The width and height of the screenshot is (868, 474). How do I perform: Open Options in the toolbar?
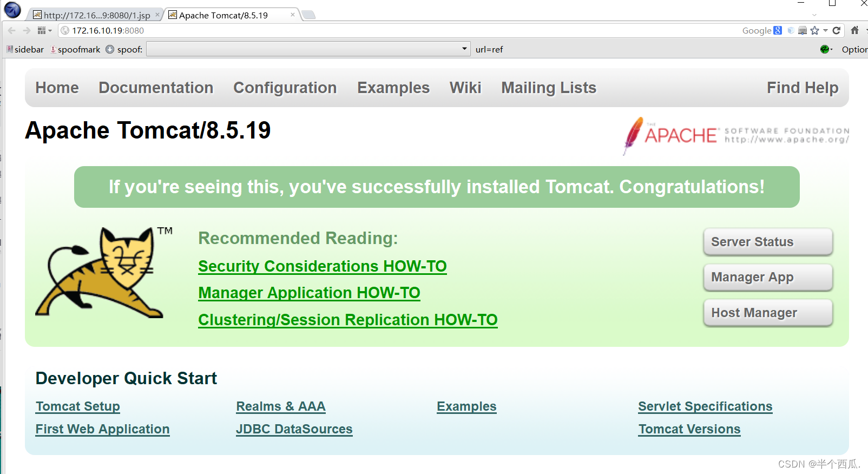point(854,49)
